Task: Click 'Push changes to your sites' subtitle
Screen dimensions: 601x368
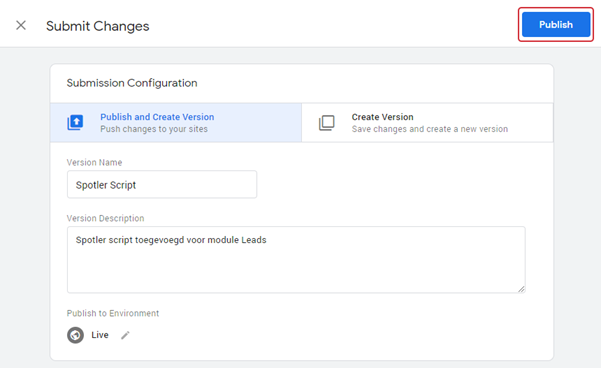Action: click(x=154, y=129)
